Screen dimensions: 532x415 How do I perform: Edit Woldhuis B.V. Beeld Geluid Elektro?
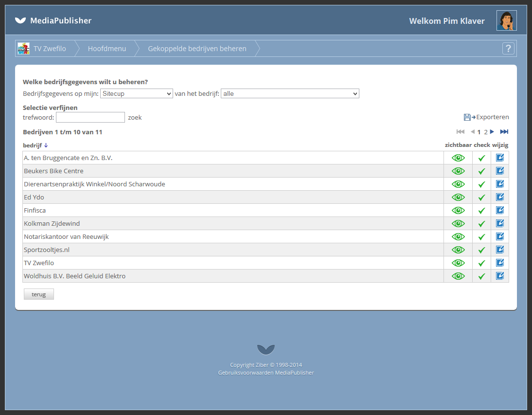(x=500, y=276)
